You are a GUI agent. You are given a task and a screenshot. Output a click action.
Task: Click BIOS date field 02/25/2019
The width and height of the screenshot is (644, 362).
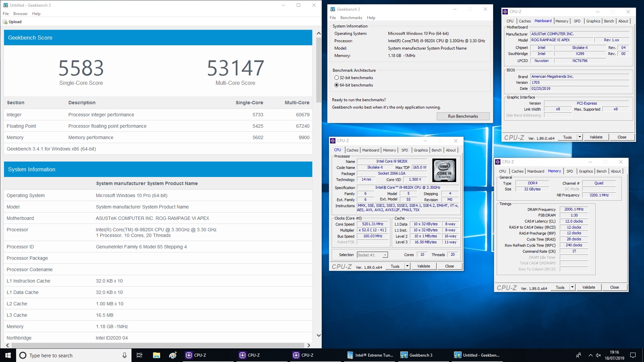(x=580, y=88)
